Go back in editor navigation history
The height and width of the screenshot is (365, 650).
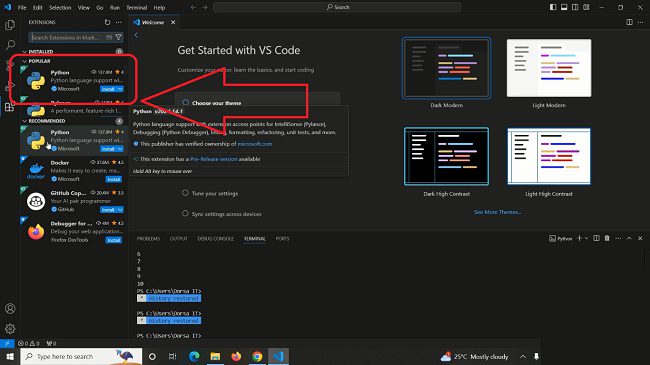[x=193, y=7]
